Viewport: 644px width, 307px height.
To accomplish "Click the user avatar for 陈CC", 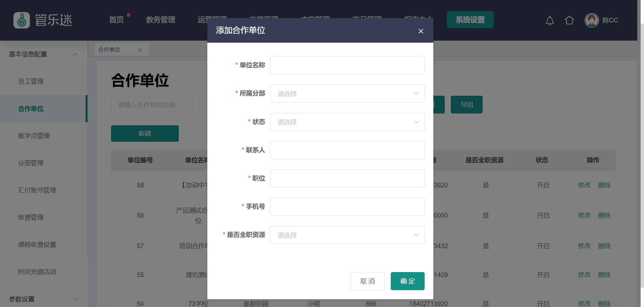I will tap(592, 20).
